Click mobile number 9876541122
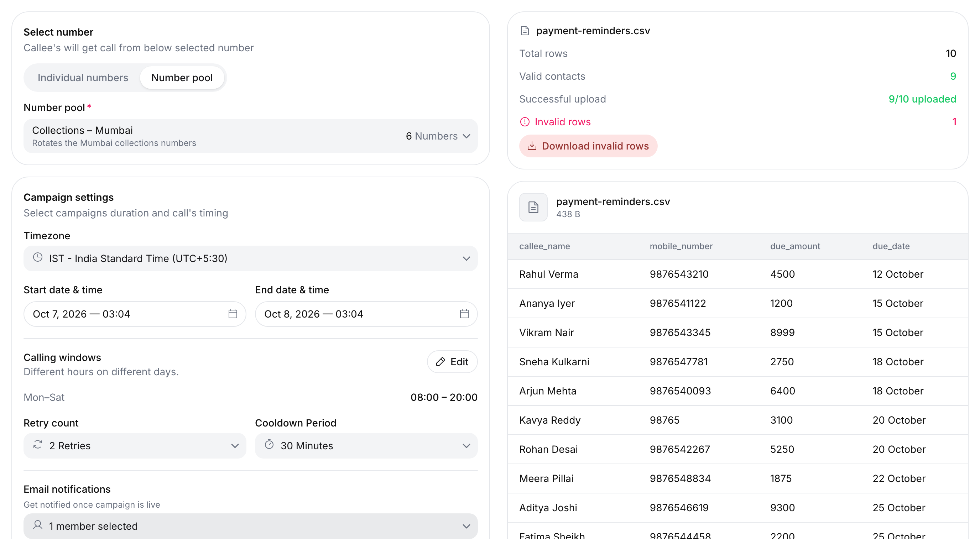 [x=678, y=304]
